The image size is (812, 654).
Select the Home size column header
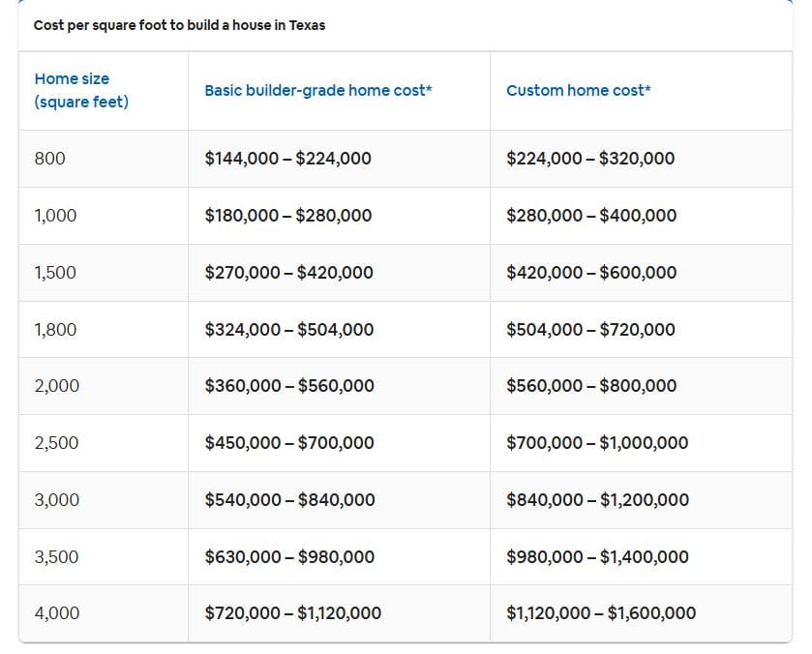(x=81, y=90)
